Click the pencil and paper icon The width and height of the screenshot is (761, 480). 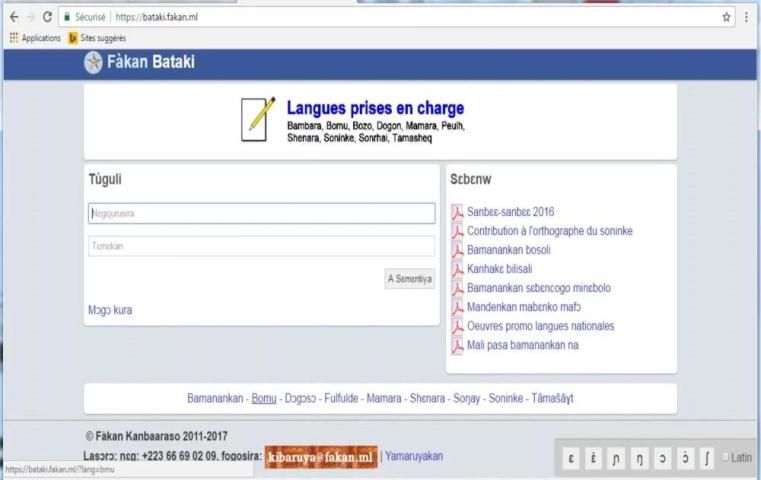[x=259, y=119]
